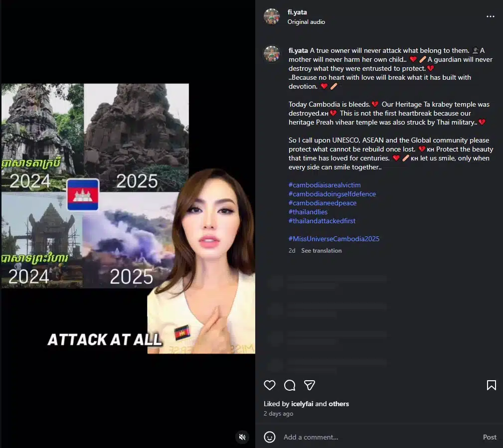Open the Original audio page

pyautogui.click(x=306, y=21)
